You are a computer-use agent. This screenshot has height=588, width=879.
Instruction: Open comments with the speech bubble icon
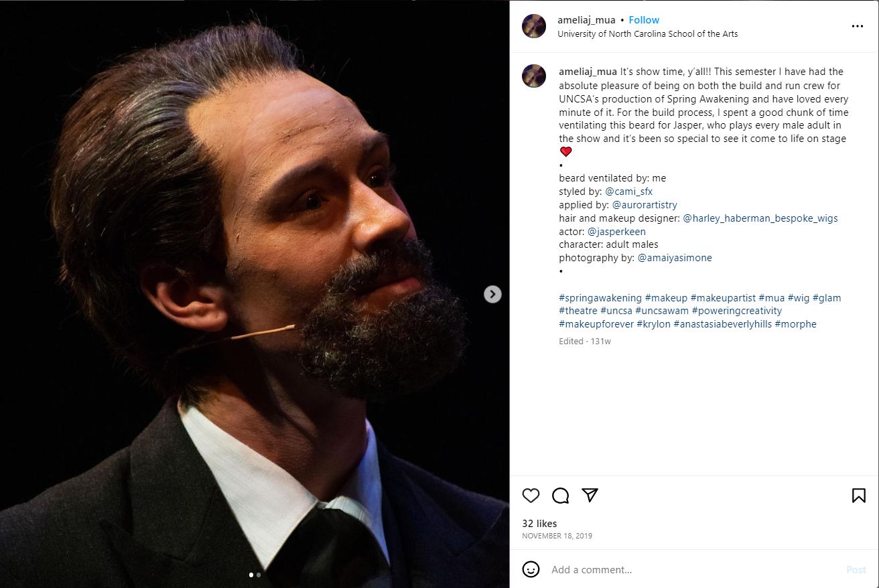pyautogui.click(x=560, y=496)
